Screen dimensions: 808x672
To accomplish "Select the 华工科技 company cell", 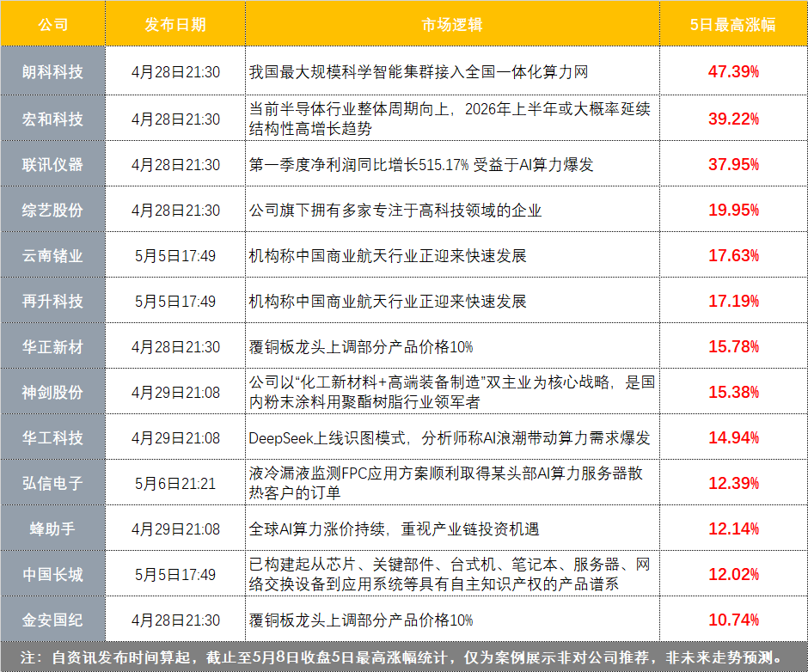I will (52, 437).
